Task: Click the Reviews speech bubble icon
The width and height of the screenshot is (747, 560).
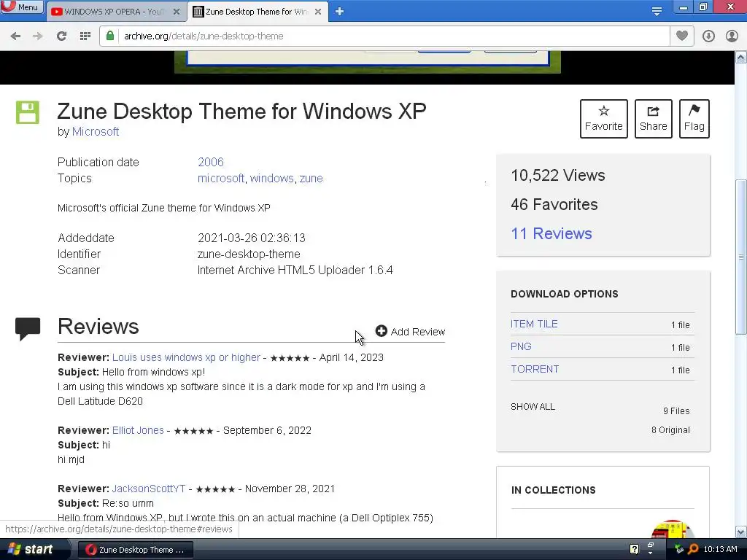Action: pyautogui.click(x=28, y=329)
